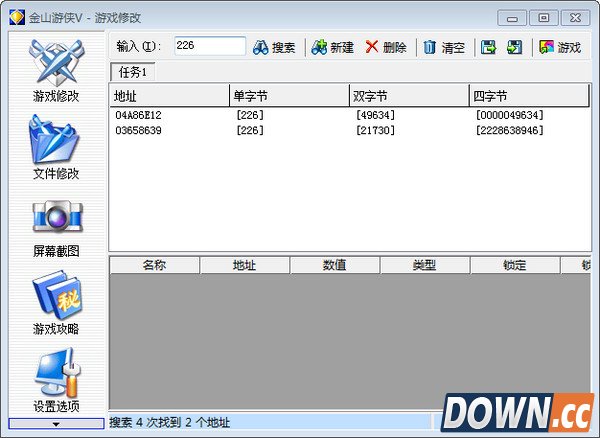Viewport: 600px width, 438px height.
Task: Click the 数值 column header
Action: (x=335, y=265)
